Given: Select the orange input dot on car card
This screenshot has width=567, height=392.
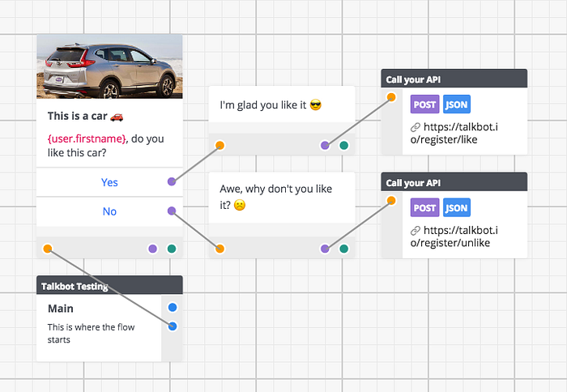Looking at the screenshot, I should [48, 249].
